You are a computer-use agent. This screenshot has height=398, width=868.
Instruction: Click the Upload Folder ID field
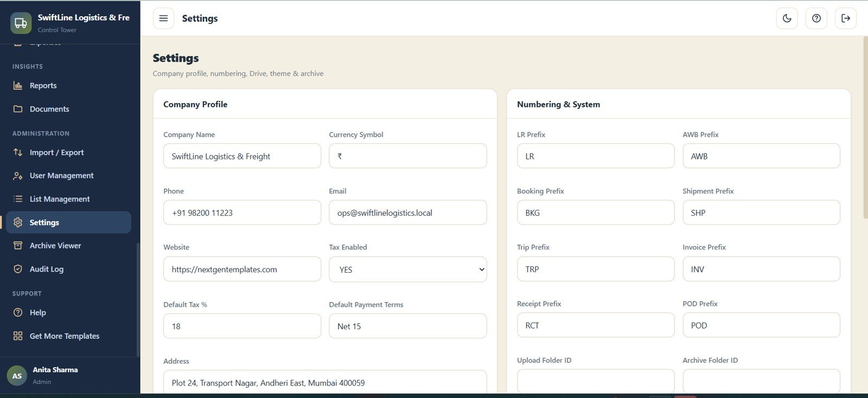click(596, 381)
